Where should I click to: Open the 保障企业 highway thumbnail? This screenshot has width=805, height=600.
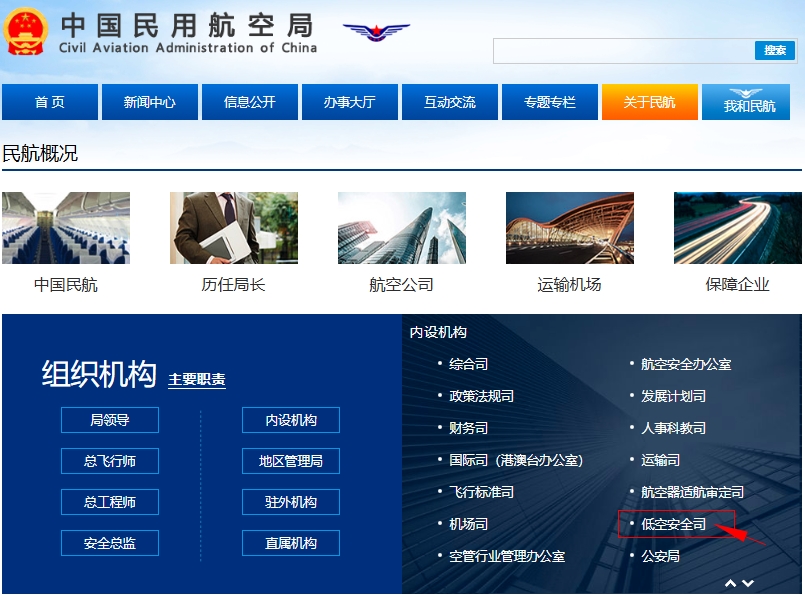click(x=738, y=228)
